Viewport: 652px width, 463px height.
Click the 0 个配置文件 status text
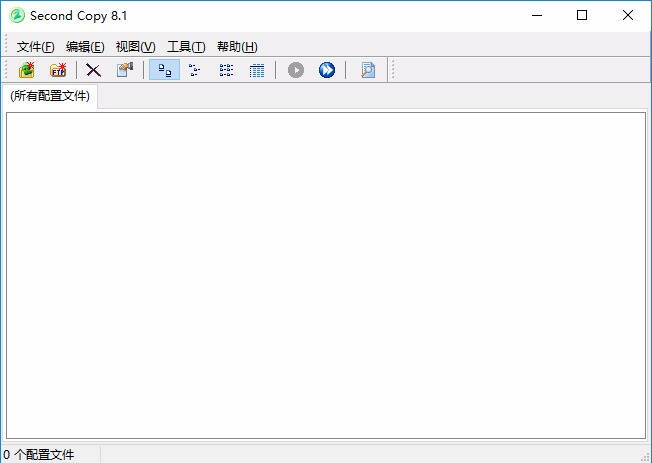pos(38,455)
